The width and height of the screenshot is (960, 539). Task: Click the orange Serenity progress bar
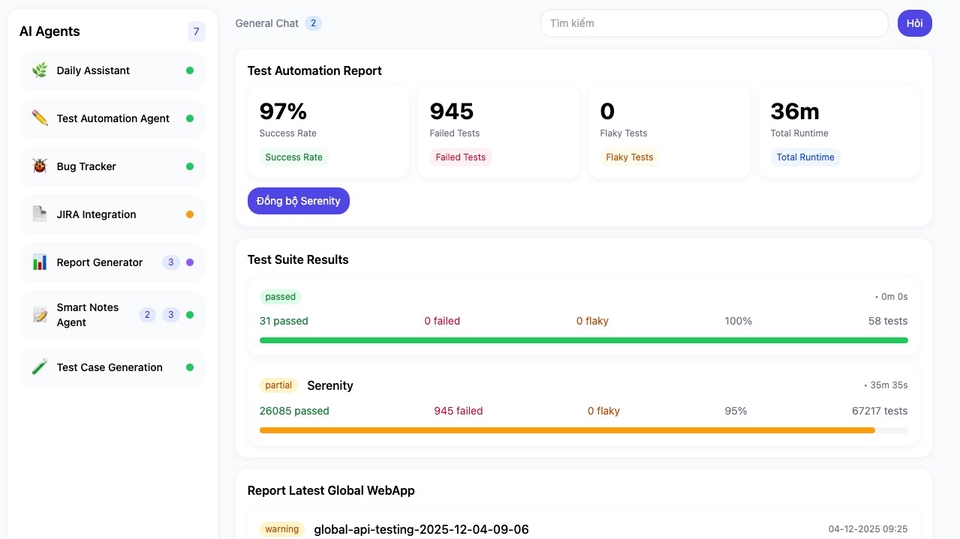567,430
